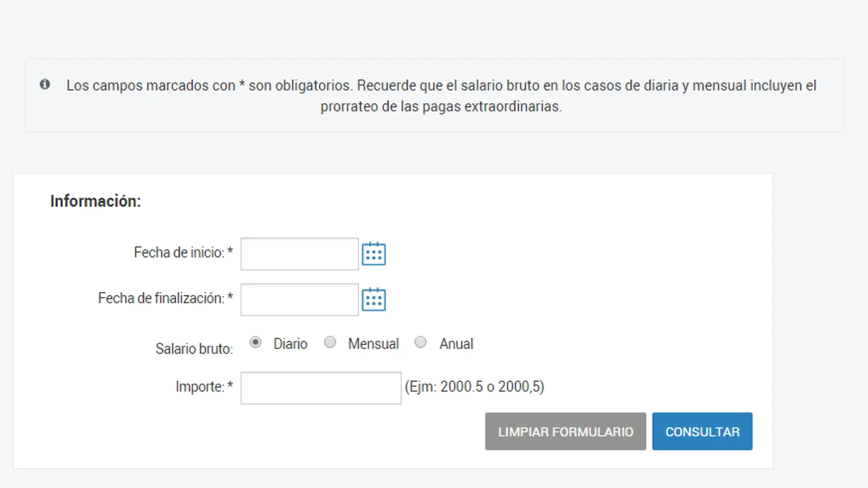868x488 pixels.
Task: Open the calendar picker for Fecha de finalización
Action: coord(374,299)
